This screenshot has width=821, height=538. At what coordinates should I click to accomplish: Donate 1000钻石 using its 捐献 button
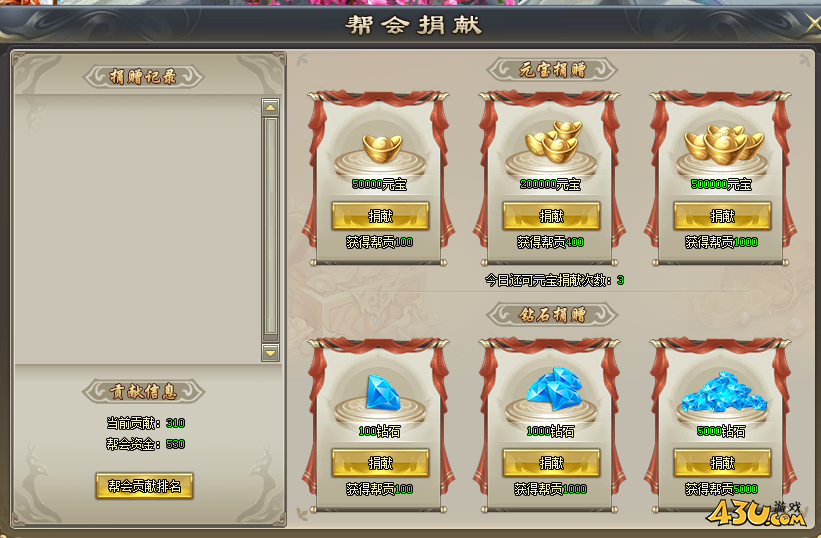coord(551,463)
